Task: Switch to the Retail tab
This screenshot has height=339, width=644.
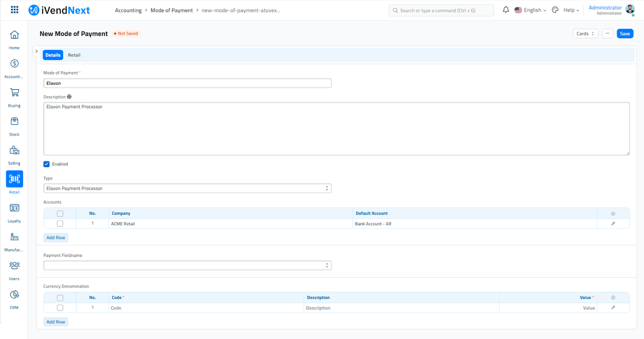Action: (x=74, y=55)
